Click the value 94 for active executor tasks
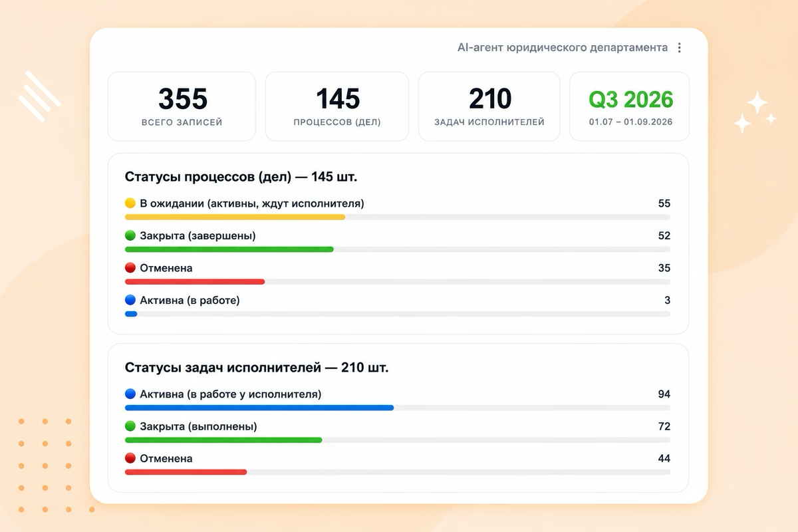 click(664, 394)
